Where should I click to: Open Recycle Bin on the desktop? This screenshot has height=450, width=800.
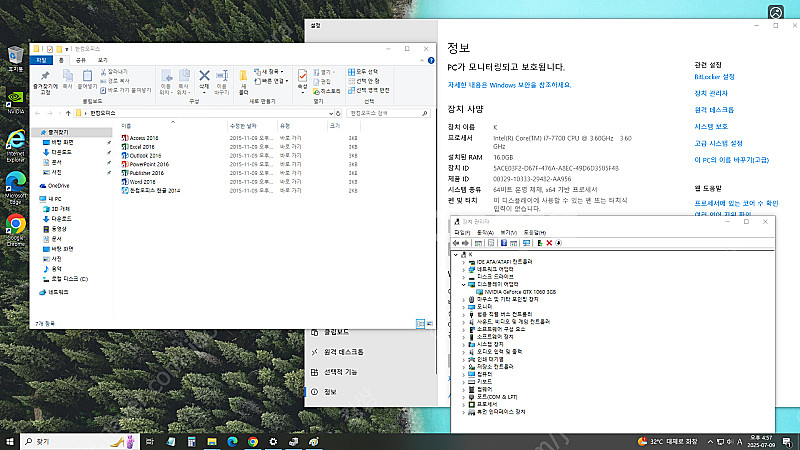pos(16,59)
